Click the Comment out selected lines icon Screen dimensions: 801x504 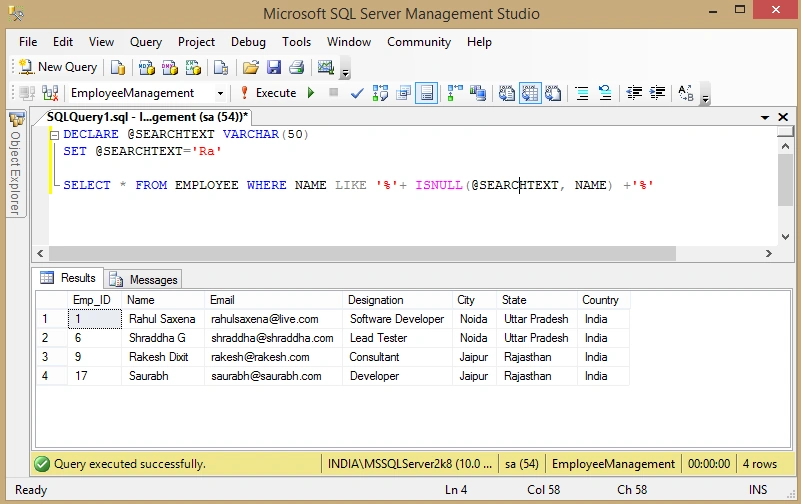coord(582,93)
